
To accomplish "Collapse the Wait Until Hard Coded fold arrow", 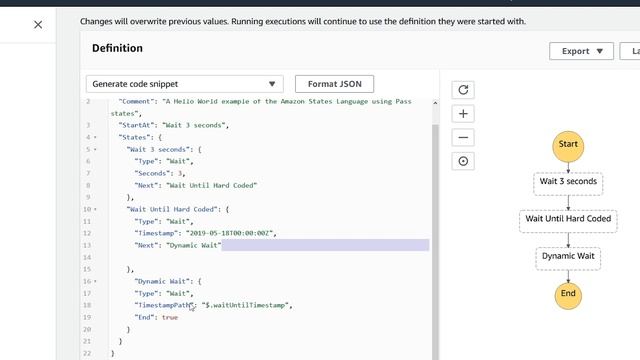I will click(95, 209).
